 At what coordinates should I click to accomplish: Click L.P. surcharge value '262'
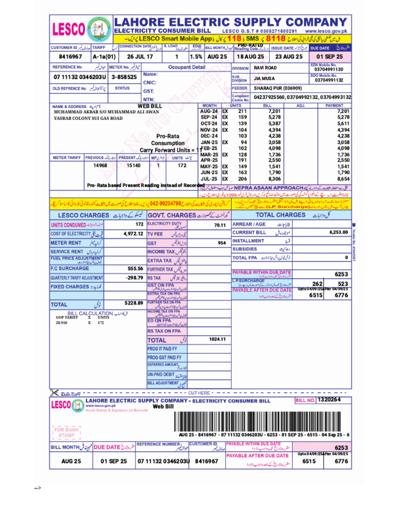[x=317, y=284]
